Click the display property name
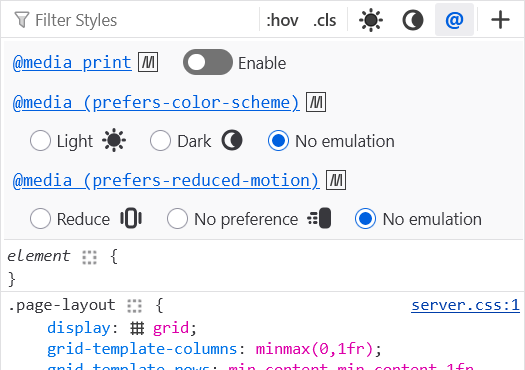The image size is (525, 370). tap(79, 327)
